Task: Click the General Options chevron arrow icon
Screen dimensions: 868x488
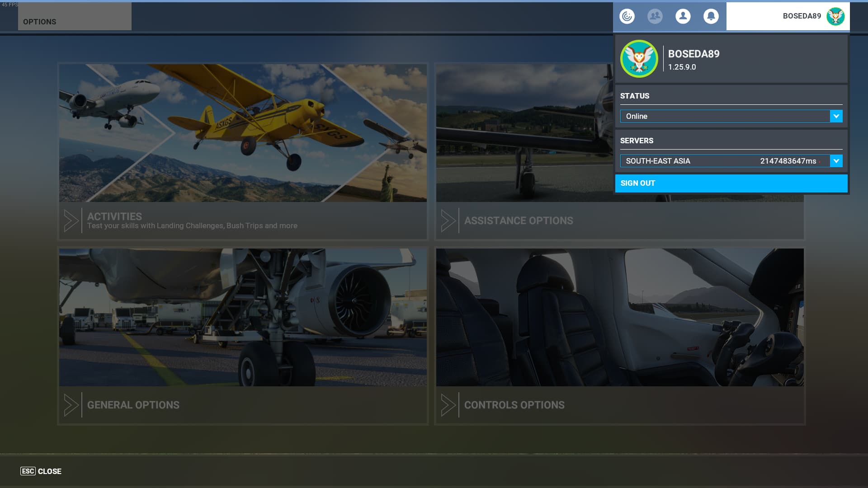Action: (x=71, y=405)
